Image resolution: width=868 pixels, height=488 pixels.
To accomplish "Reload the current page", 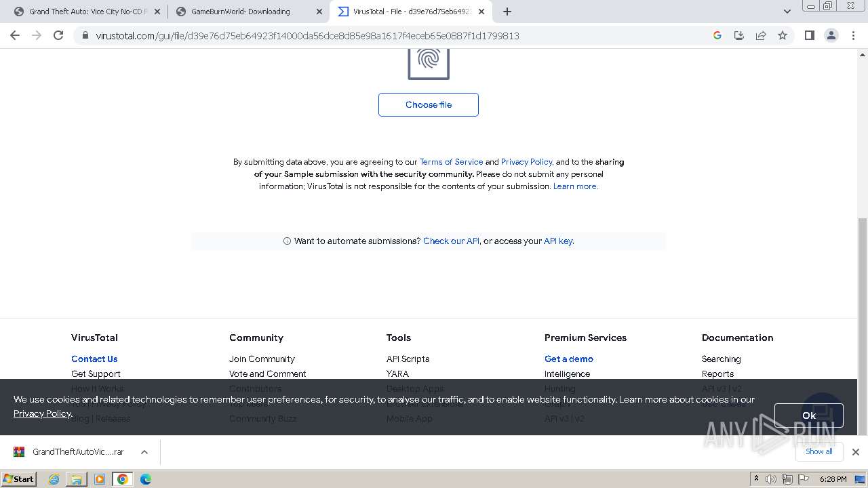I will [58, 35].
